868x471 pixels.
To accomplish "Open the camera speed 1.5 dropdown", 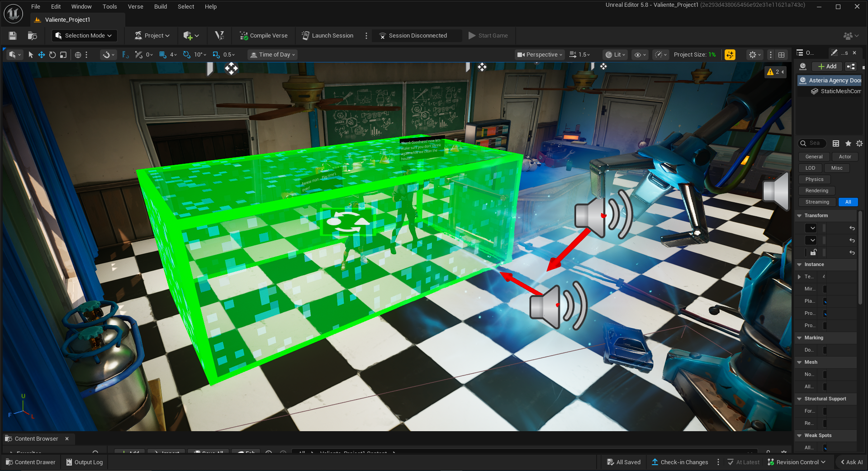I will tap(580, 55).
